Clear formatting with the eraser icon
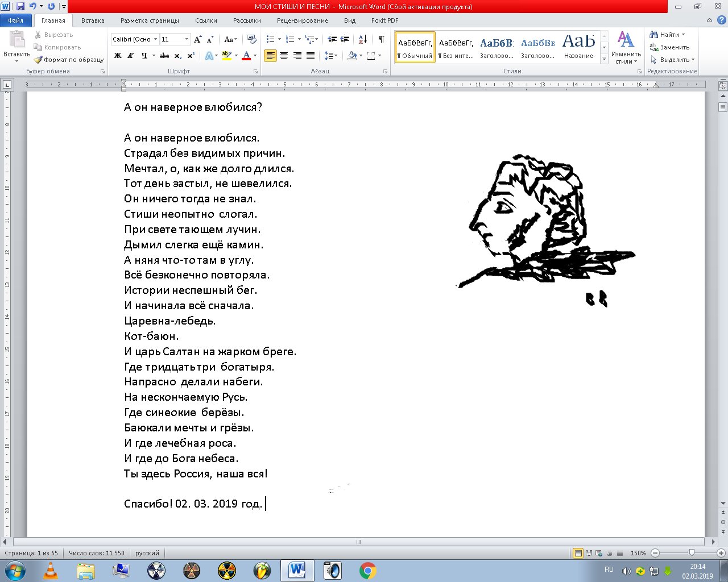 [x=251, y=39]
